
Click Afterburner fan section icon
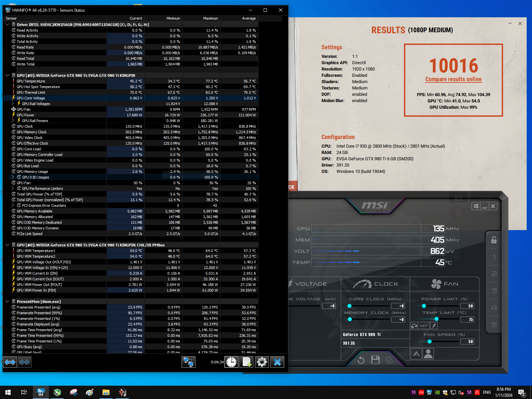(x=436, y=284)
